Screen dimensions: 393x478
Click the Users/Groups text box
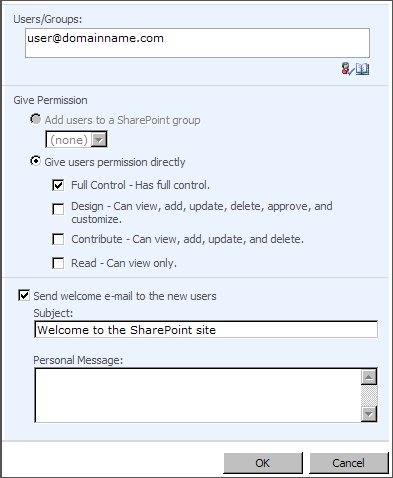(197, 43)
